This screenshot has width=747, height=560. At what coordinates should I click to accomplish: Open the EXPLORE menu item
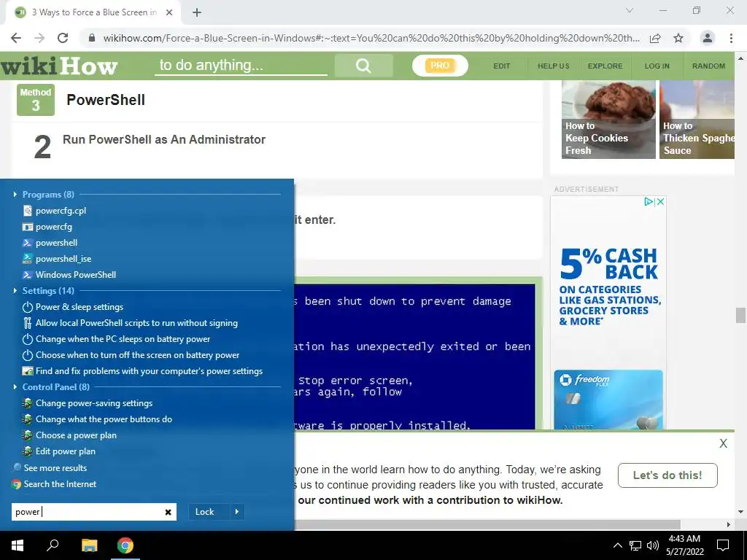click(x=605, y=66)
